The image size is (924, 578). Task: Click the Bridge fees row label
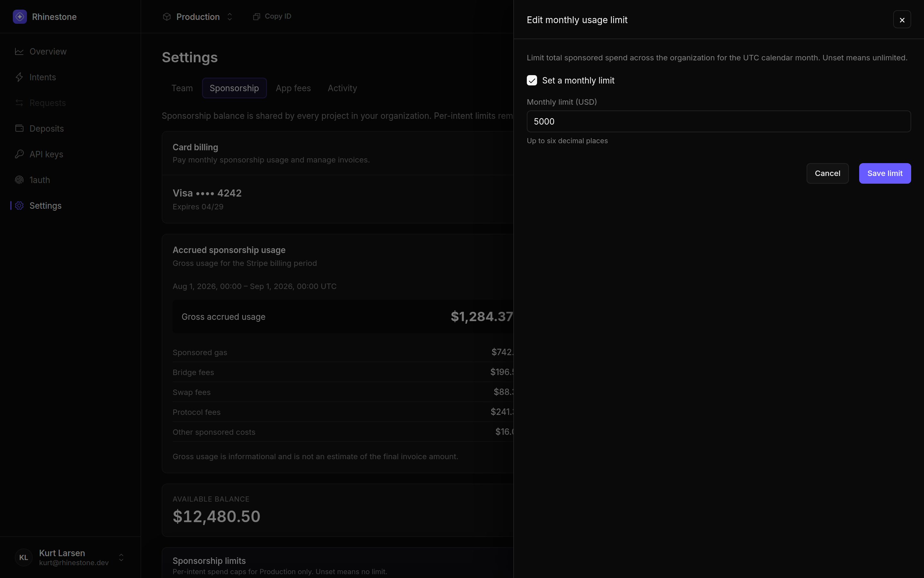(x=193, y=372)
